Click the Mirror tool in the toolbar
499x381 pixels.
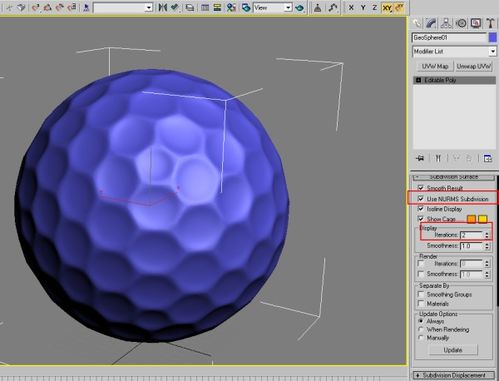coord(163,8)
